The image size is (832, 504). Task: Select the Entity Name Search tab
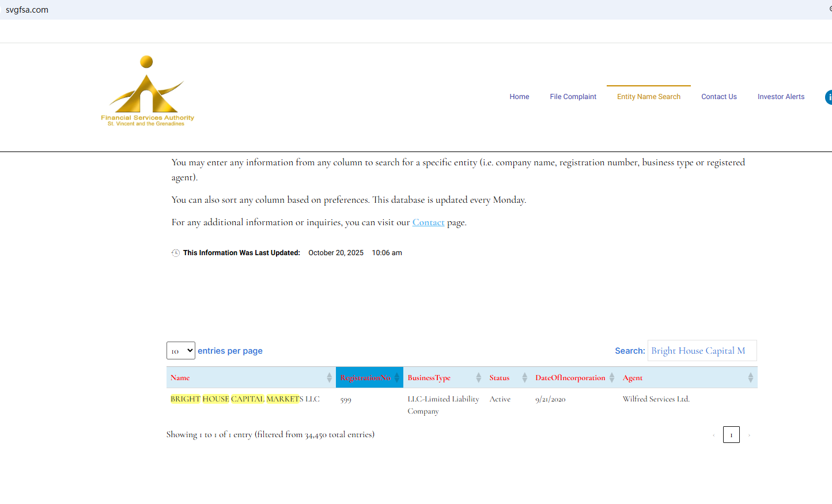click(x=648, y=97)
